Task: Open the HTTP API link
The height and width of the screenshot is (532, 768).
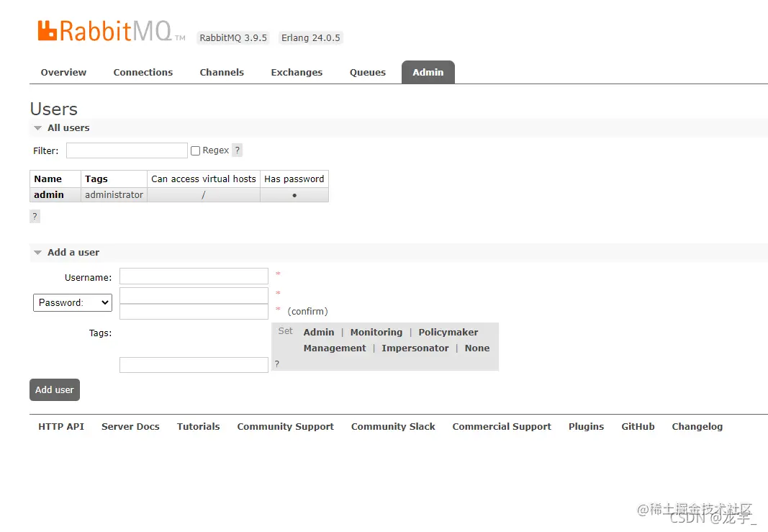Action: pyautogui.click(x=61, y=427)
